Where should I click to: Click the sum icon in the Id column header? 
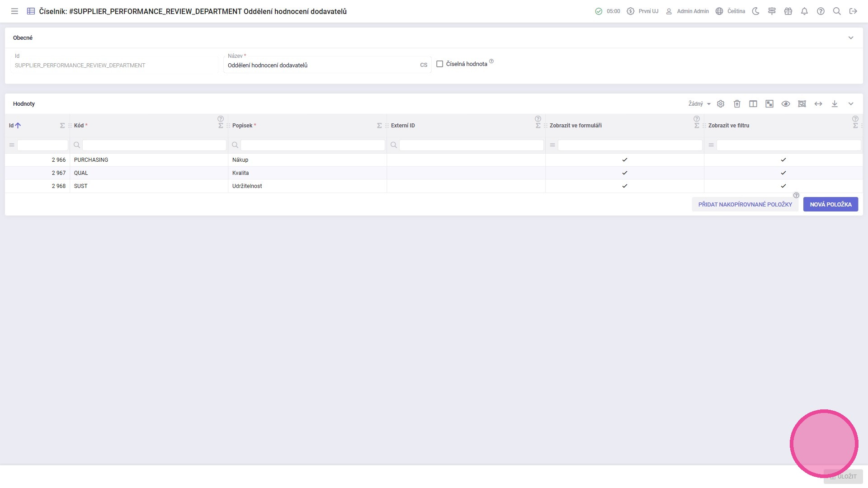point(62,126)
